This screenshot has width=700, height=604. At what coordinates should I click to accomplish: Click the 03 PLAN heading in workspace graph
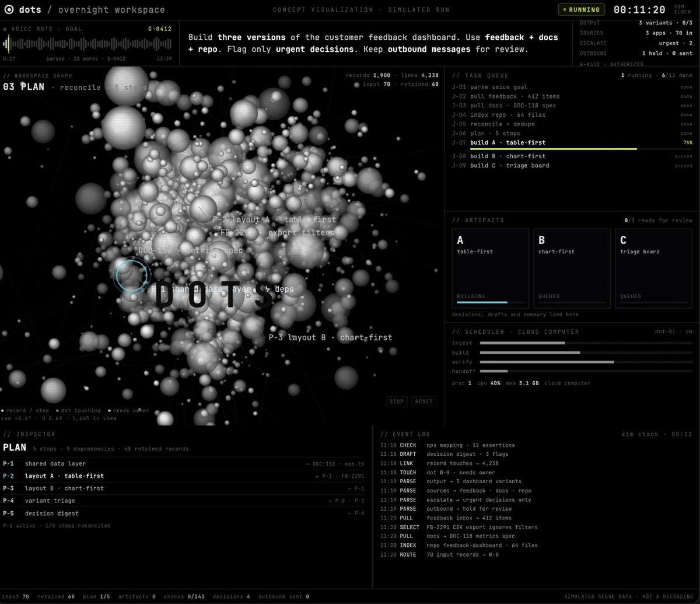[23, 87]
